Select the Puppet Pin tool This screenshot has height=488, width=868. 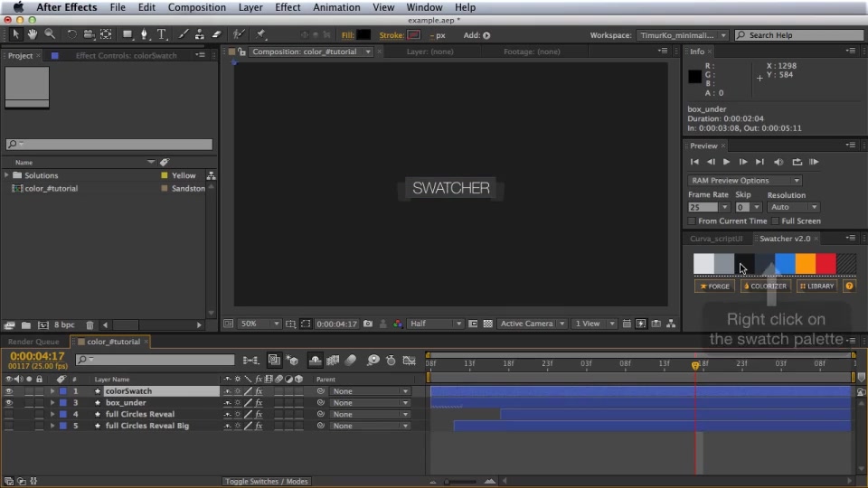[x=260, y=34]
